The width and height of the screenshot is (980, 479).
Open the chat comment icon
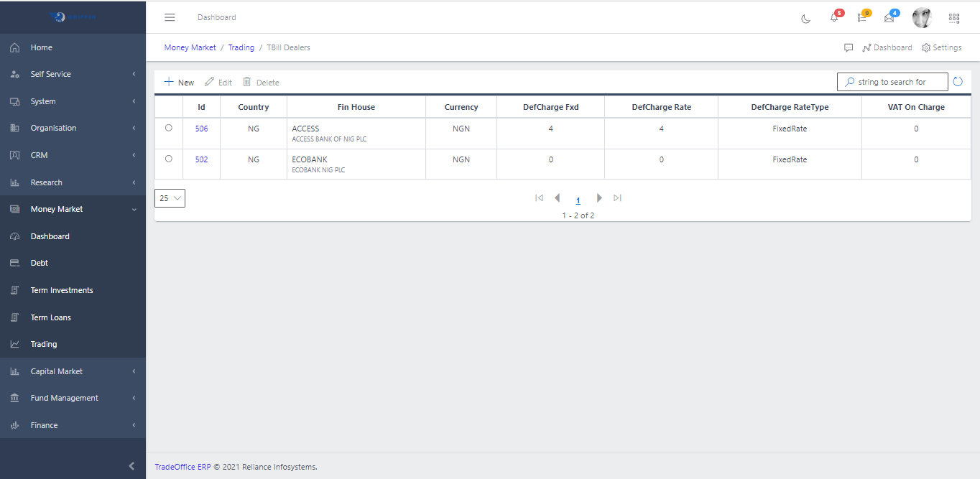(x=849, y=47)
